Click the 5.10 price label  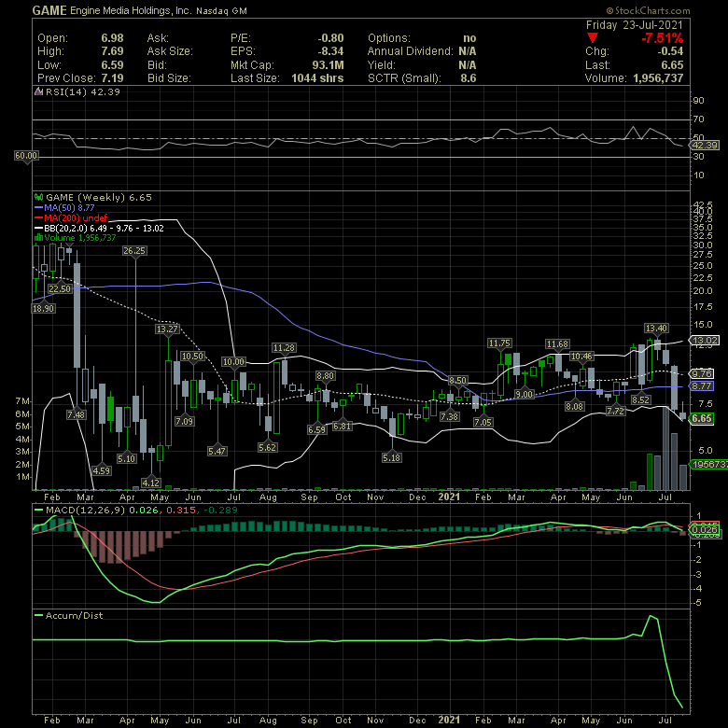(126, 458)
